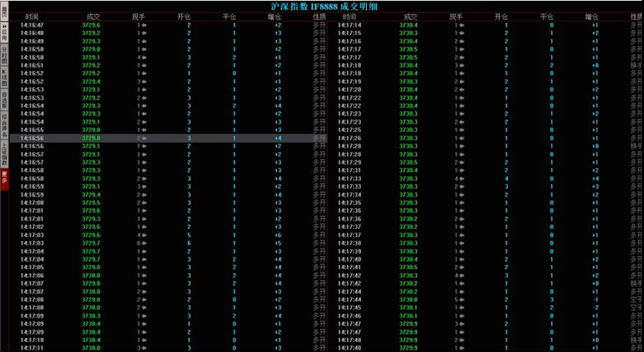Open the 首页 sidebar tab

point(5,11)
